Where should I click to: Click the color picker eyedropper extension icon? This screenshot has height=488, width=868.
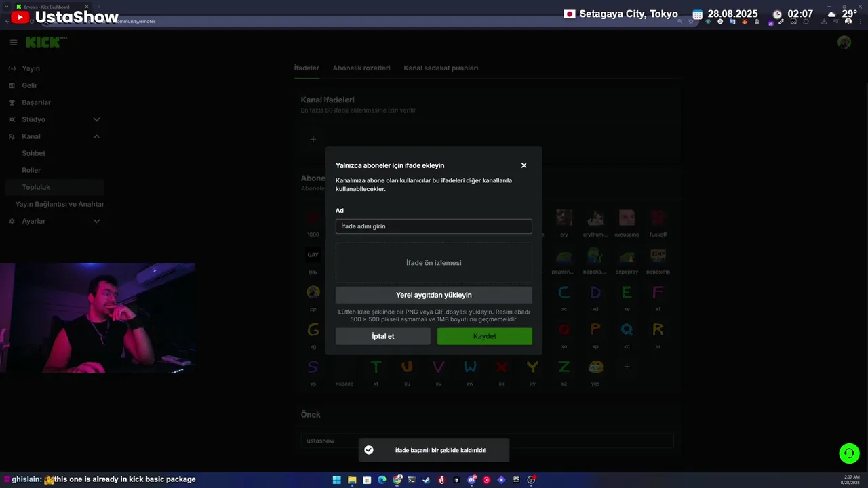tap(781, 22)
